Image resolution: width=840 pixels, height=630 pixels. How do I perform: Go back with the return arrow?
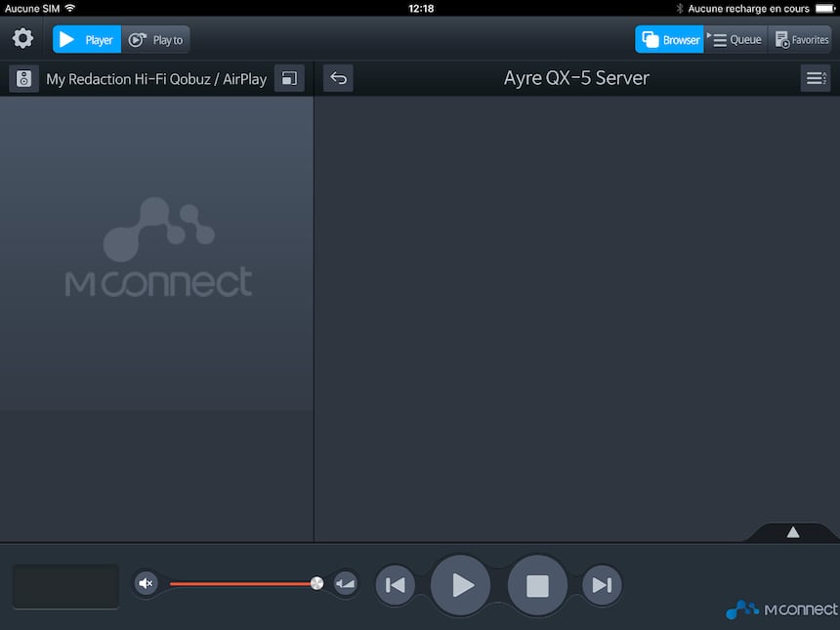pos(338,78)
